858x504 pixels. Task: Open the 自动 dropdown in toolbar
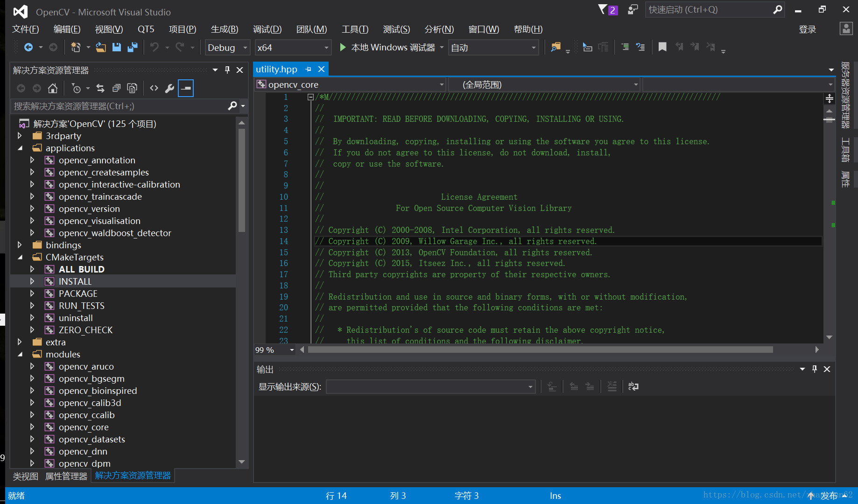pos(493,48)
